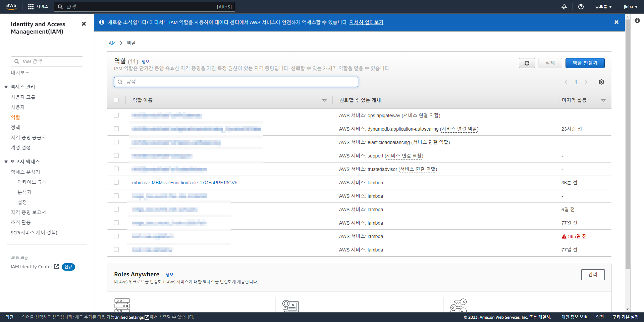Open 사용자 그룹 in the sidebar
The height and width of the screenshot is (322, 644).
(x=23, y=97)
